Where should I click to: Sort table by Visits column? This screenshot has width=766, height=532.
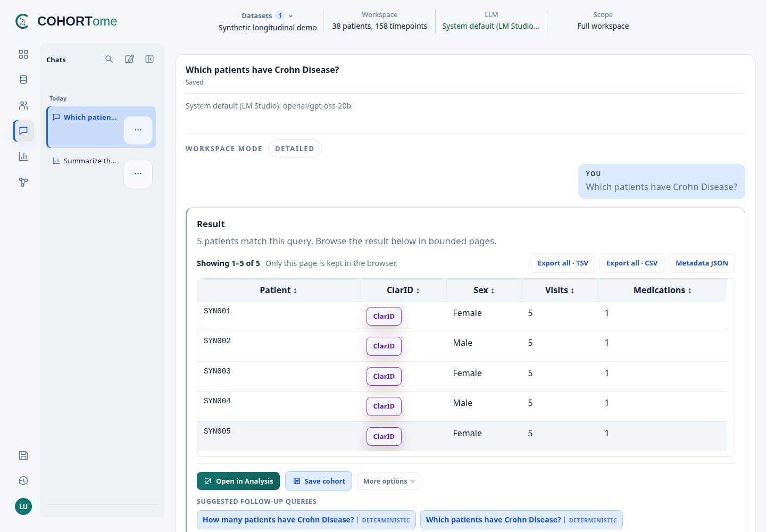[560, 290]
